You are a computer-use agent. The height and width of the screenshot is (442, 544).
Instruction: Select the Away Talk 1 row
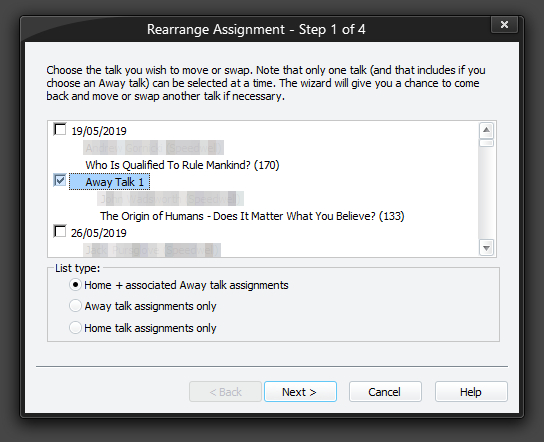tap(110, 182)
